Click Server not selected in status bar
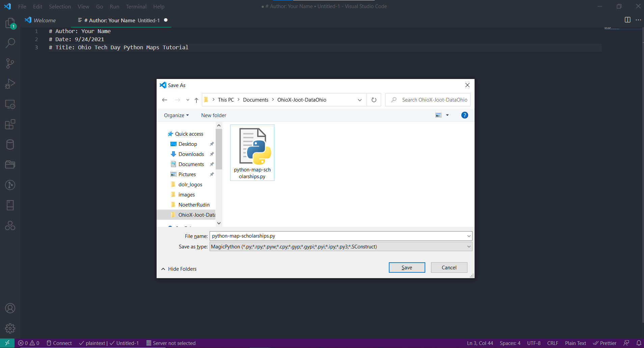 coord(171,343)
